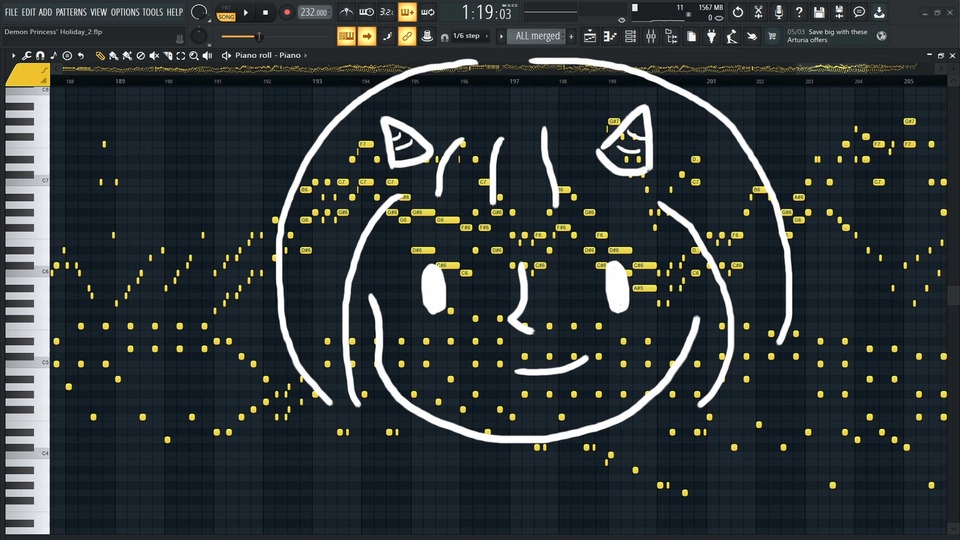
Task: Select the Zoom tool
Action: [x=194, y=56]
